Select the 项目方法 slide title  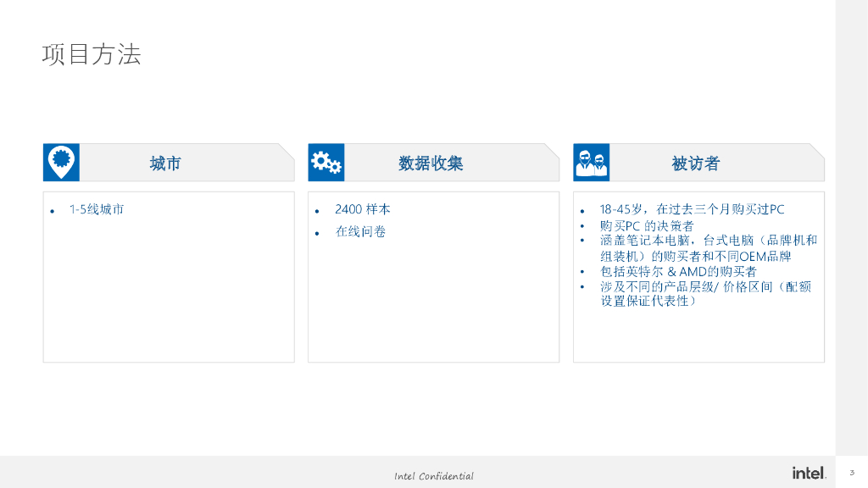(92, 55)
